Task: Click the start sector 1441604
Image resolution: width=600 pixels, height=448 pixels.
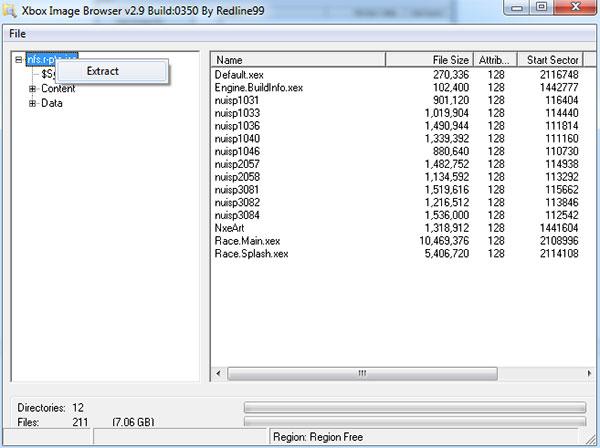Action: (559, 228)
